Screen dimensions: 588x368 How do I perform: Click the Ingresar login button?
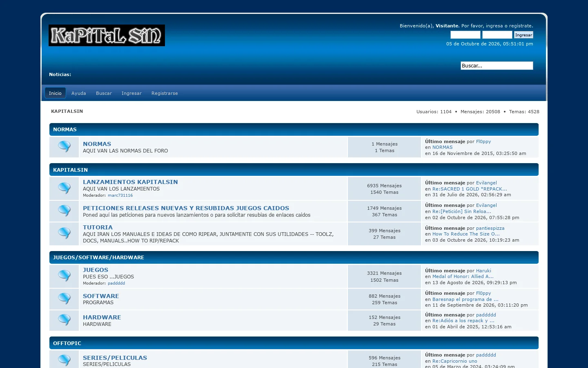tap(523, 35)
